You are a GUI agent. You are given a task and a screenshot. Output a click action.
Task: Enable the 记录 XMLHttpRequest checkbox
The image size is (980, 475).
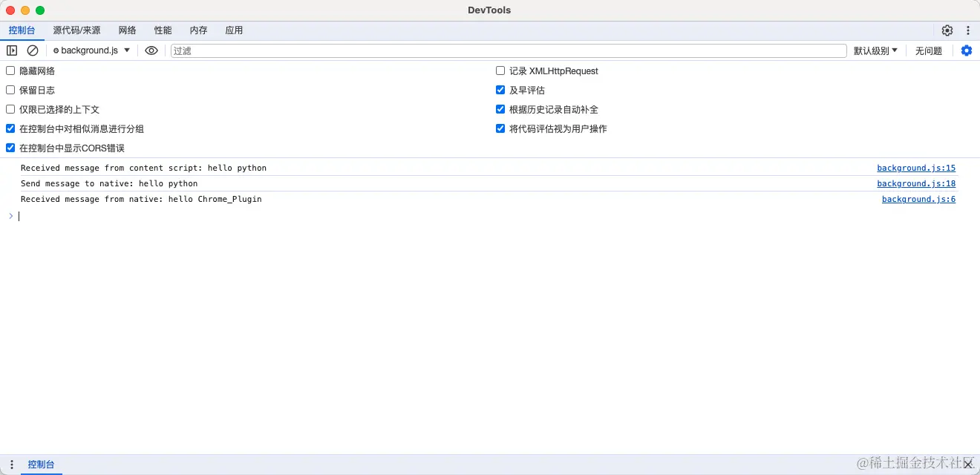[x=500, y=71]
